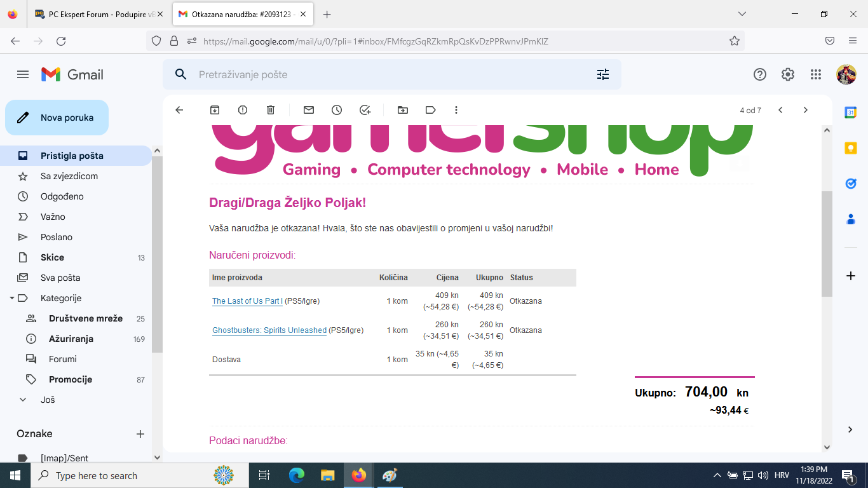Click the Pretraživanje pošte search field

click(x=391, y=74)
